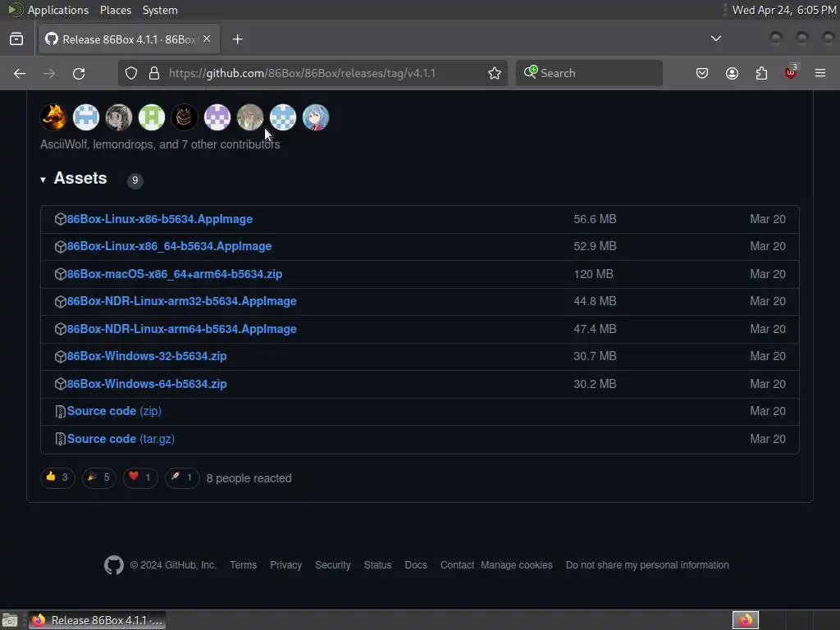Download 86Box-Linux-x86-b5634.AppImage
This screenshot has height=630, width=840.
click(160, 219)
